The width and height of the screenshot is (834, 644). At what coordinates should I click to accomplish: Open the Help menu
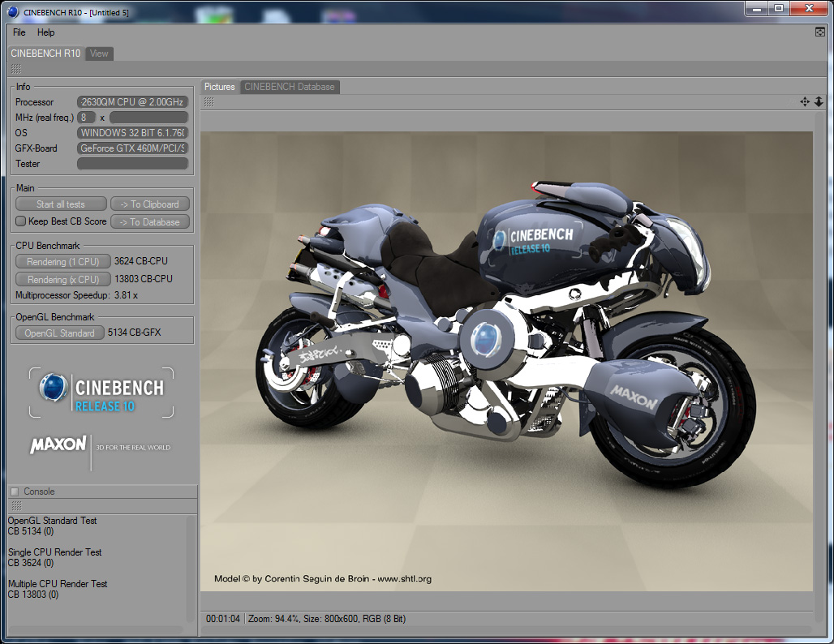click(45, 32)
